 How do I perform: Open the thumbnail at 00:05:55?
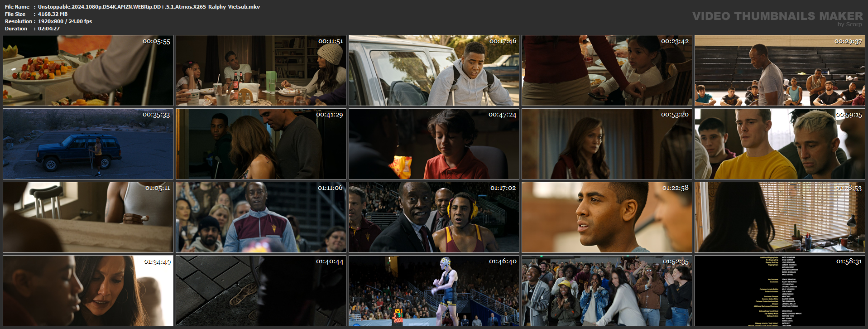click(88, 71)
